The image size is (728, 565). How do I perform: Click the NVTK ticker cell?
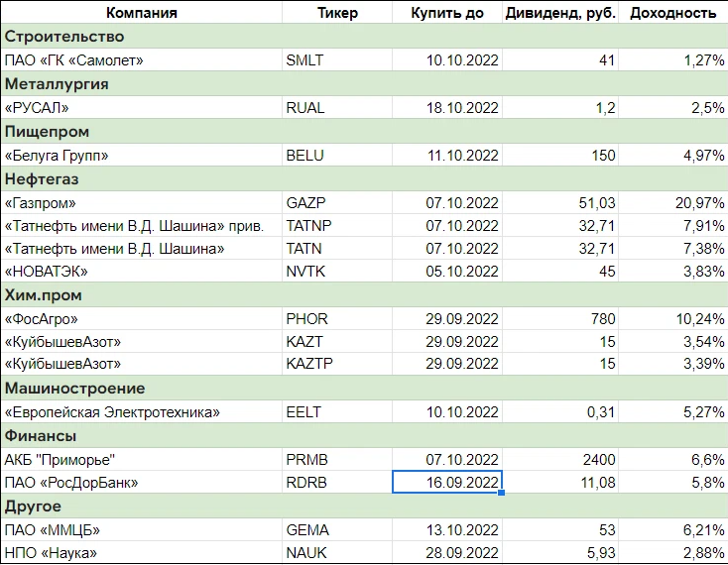337,271
